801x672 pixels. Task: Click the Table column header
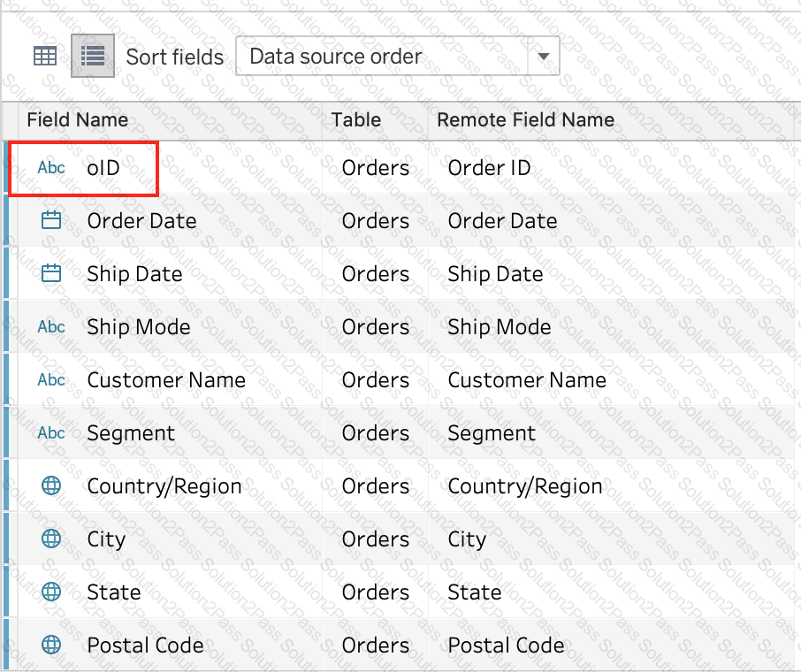tap(356, 120)
